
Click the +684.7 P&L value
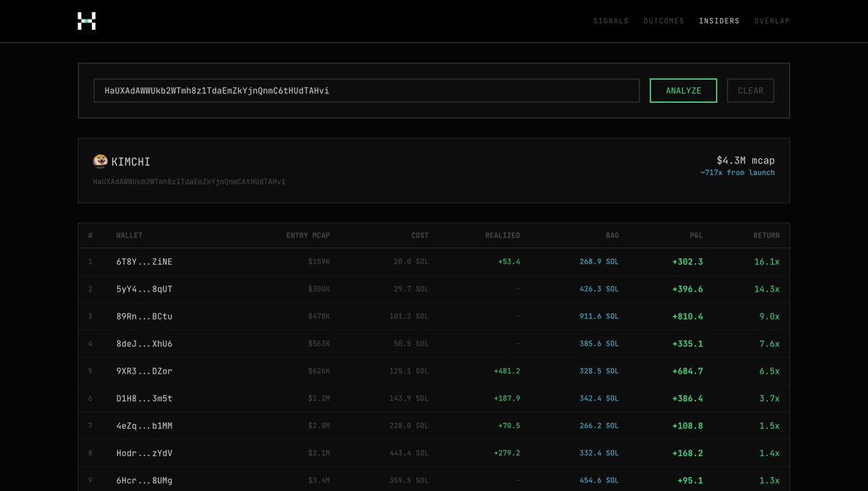687,371
